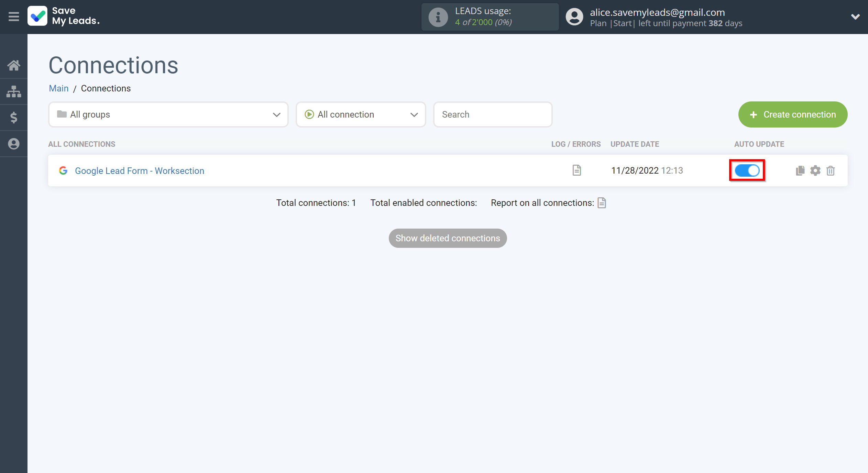Toggle the Auto Update switch for Google Lead Form
This screenshot has width=868, height=473.
click(x=747, y=170)
